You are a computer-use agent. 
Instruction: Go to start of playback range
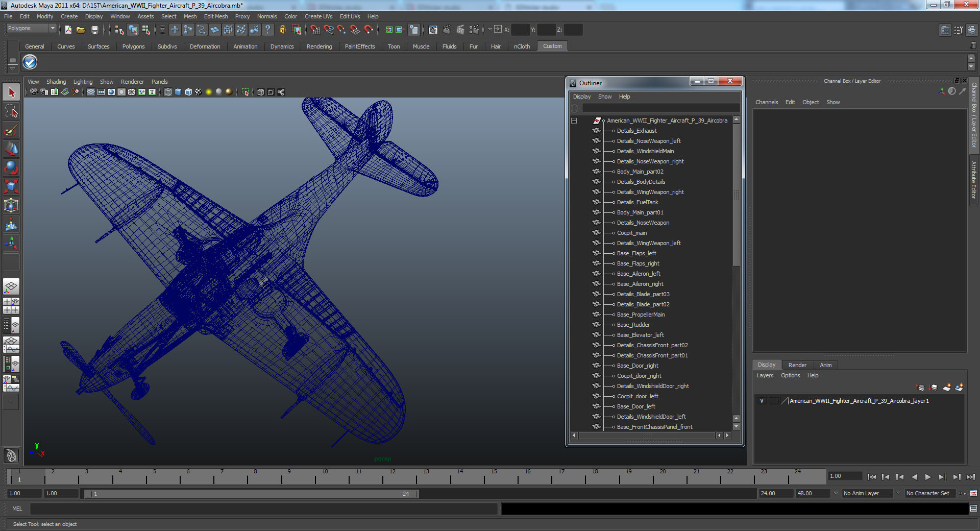[x=872, y=477]
